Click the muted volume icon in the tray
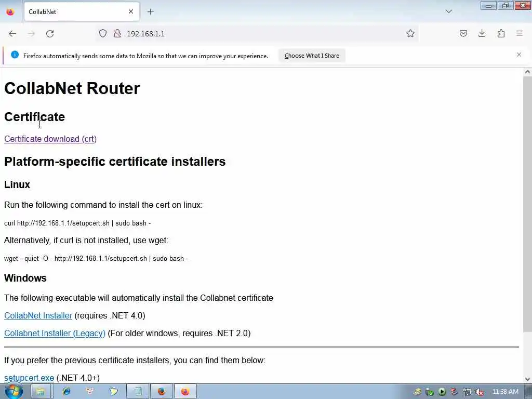 479,392
